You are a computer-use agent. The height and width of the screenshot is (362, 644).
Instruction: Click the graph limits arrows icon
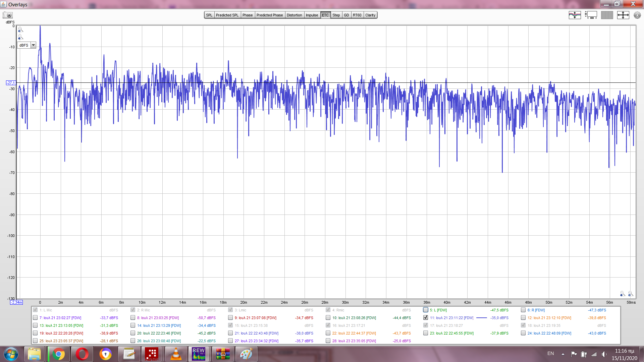(623, 15)
